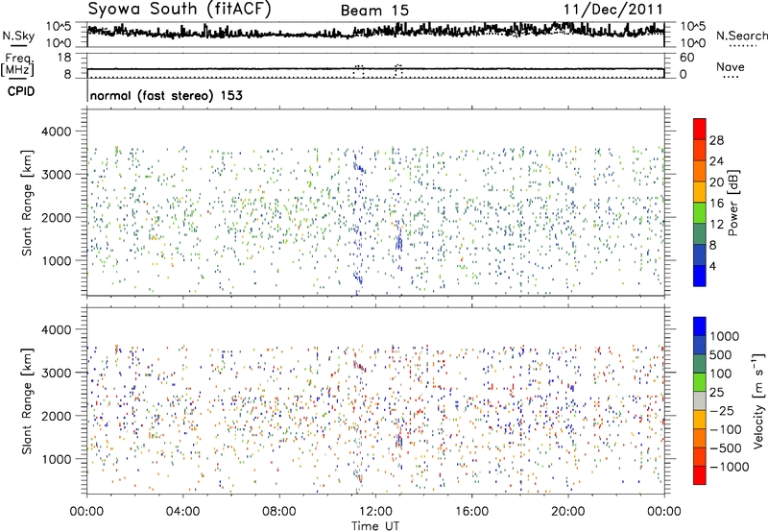Click the 'Velocity [m s-1]' colorbar label

(758, 400)
